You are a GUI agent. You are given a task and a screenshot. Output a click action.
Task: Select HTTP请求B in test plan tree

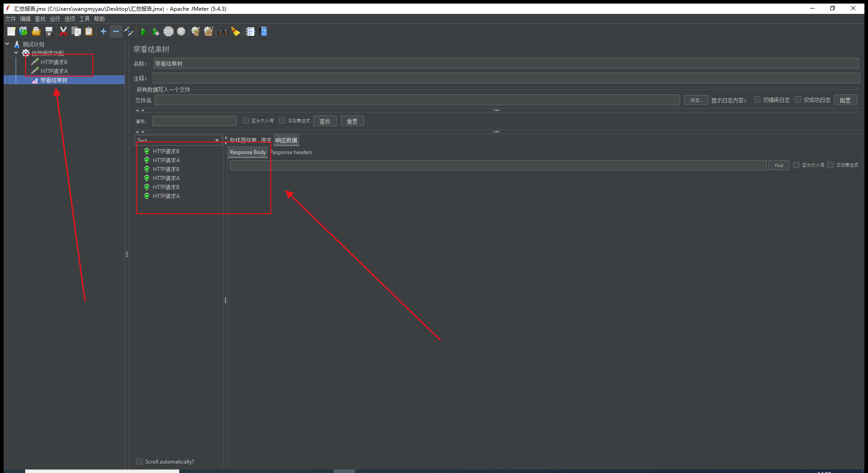[x=54, y=62]
